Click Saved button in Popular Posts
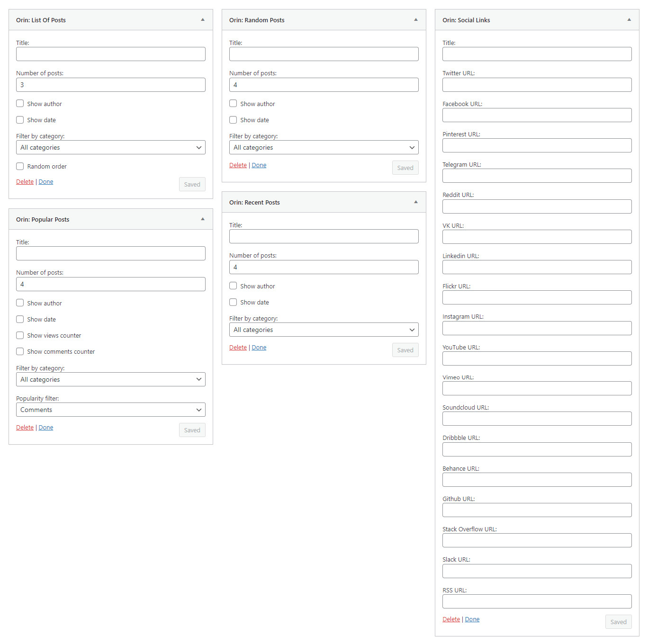 192,430
